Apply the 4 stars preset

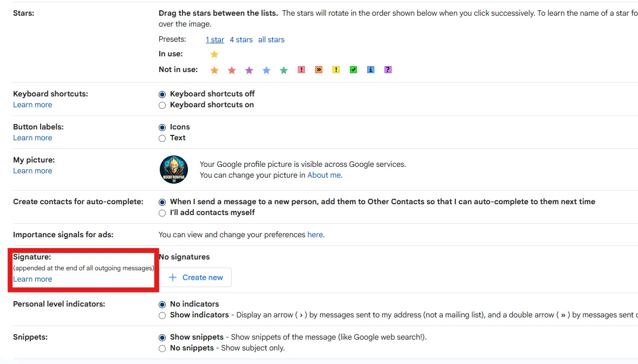(241, 39)
